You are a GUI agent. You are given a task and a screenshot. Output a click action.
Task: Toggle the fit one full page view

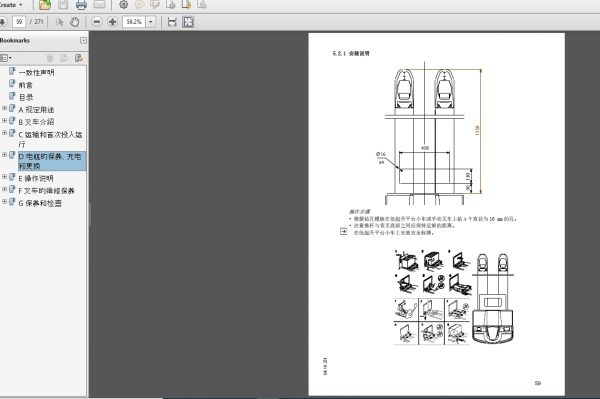click(x=188, y=22)
